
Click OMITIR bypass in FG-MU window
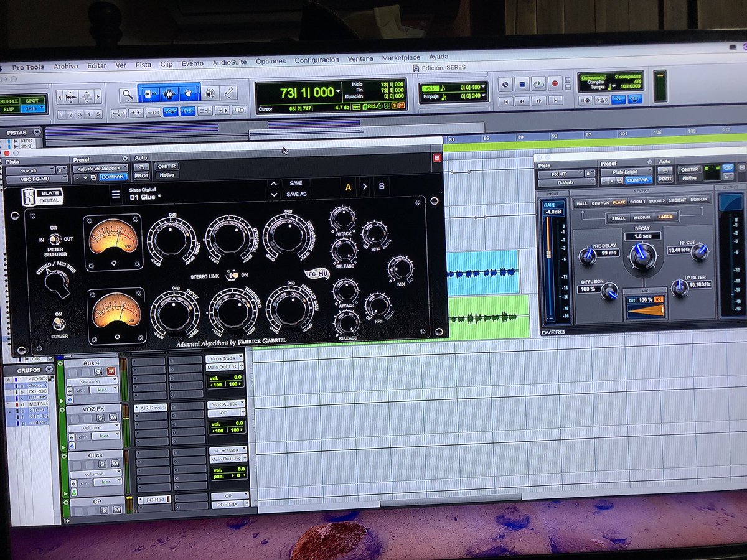166,166
